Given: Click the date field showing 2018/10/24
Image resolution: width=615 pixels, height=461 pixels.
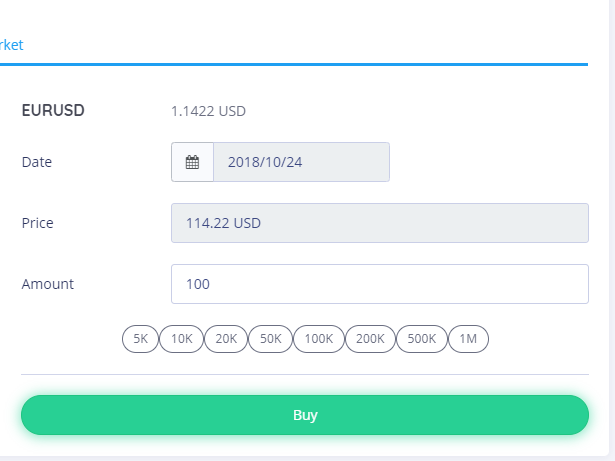Looking at the screenshot, I should point(302,162).
